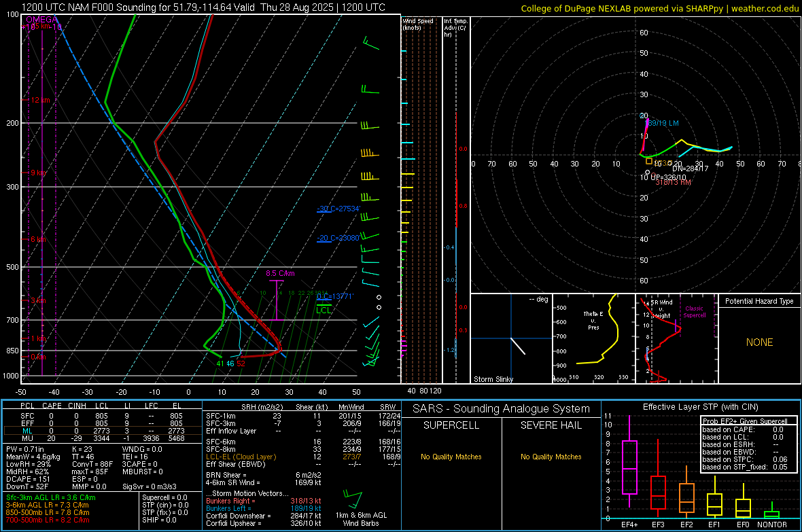The width and height of the screenshot is (802, 532).
Task: Click the 'SFC-6km' shear table row
Action: point(303,442)
